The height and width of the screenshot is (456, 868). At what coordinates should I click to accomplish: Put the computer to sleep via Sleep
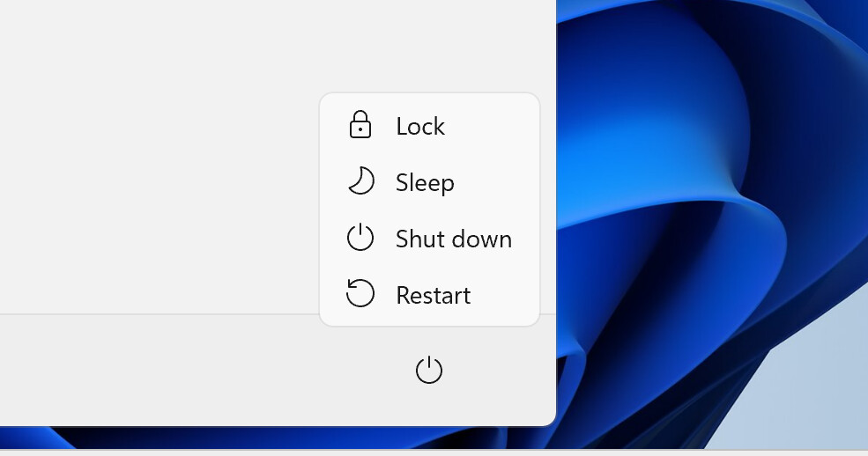pos(425,183)
